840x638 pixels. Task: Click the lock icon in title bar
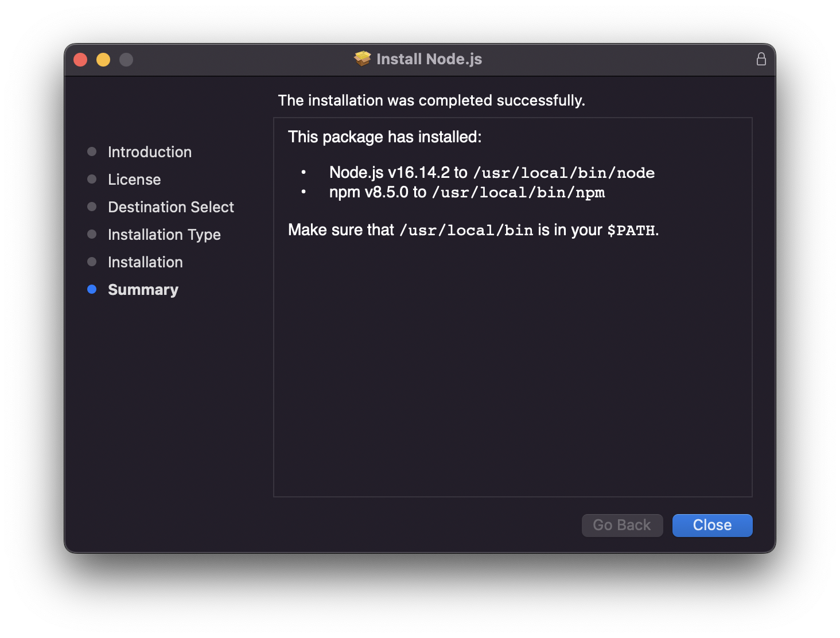pyautogui.click(x=761, y=59)
